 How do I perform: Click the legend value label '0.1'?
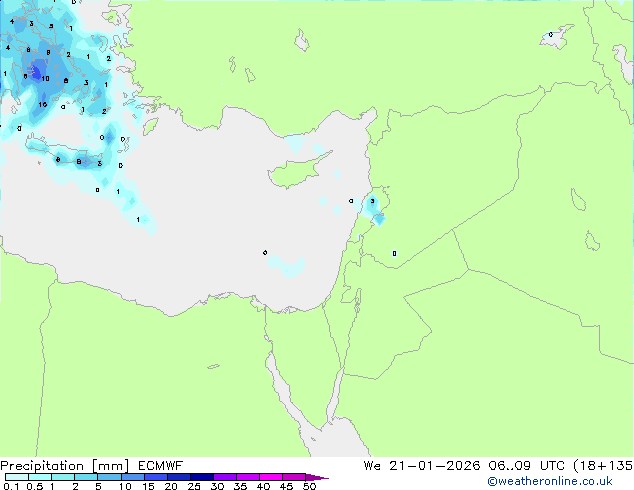11,486
